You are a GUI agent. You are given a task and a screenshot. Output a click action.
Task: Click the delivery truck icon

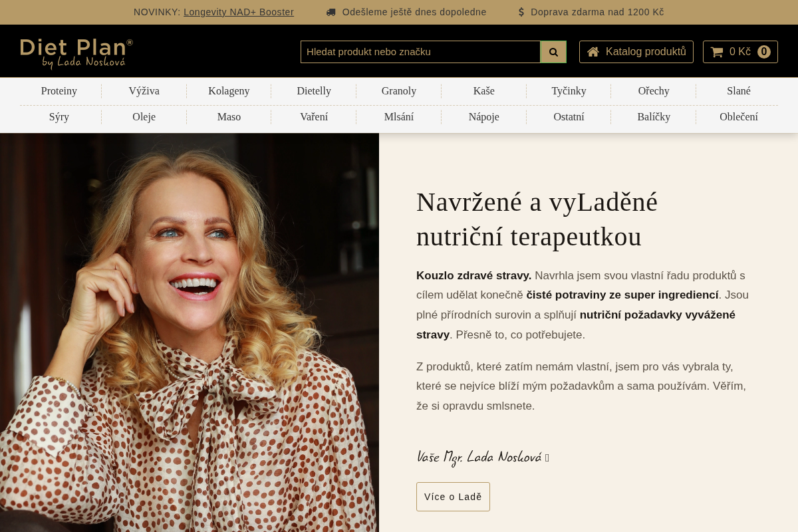(x=331, y=12)
